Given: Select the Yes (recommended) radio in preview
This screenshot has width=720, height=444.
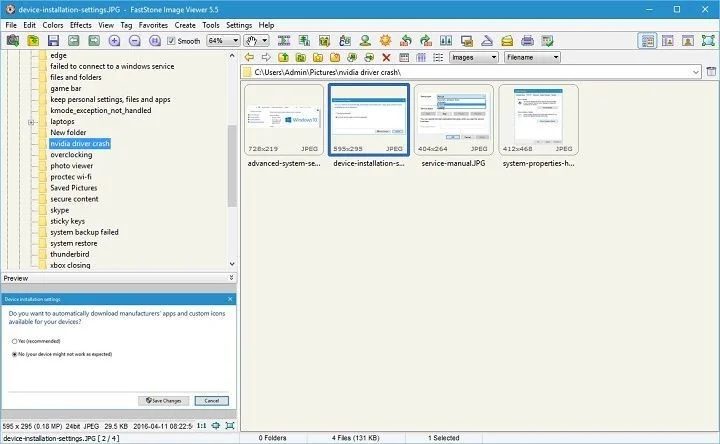Looking at the screenshot, I should click(14, 341).
